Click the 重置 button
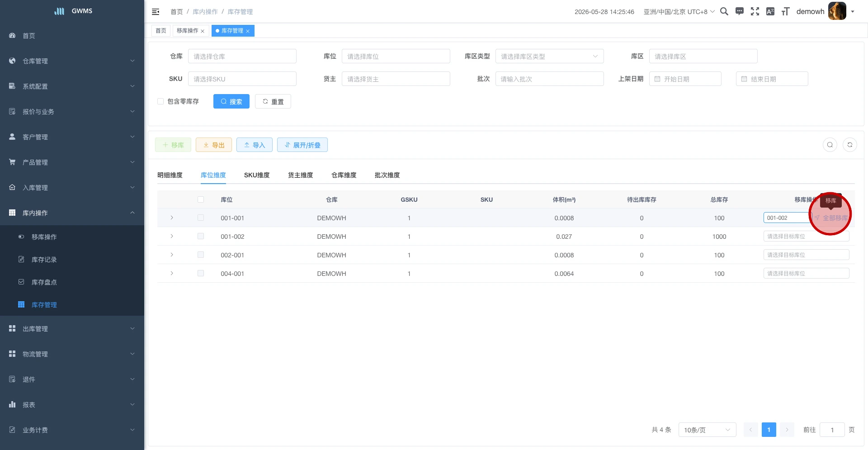This screenshot has height=450, width=868. [x=273, y=101]
